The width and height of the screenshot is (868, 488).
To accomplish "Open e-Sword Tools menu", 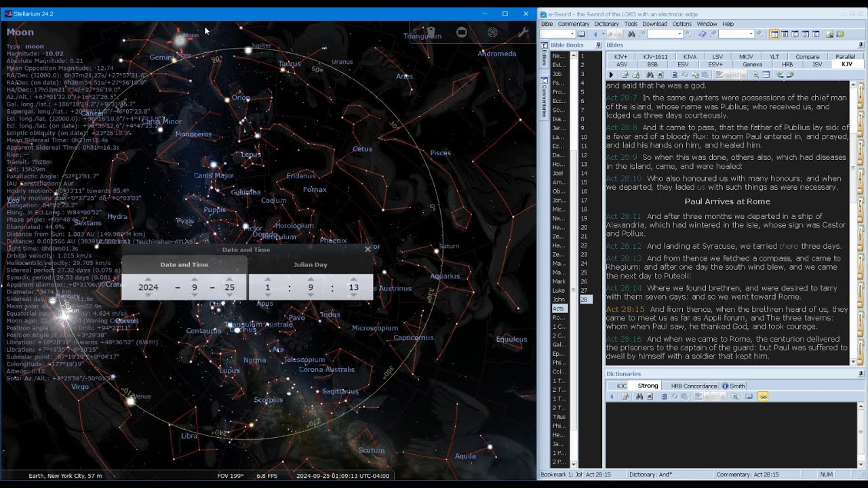I will [x=631, y=24].
